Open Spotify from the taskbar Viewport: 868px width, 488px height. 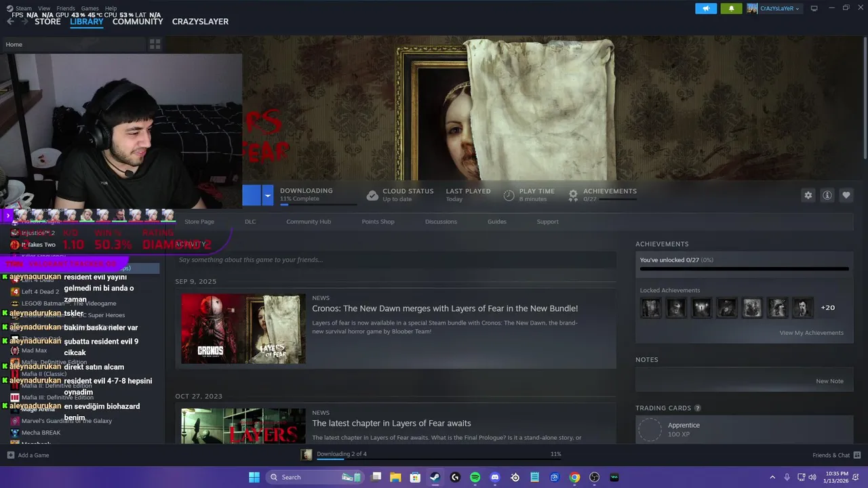click(x=475, y=477)
